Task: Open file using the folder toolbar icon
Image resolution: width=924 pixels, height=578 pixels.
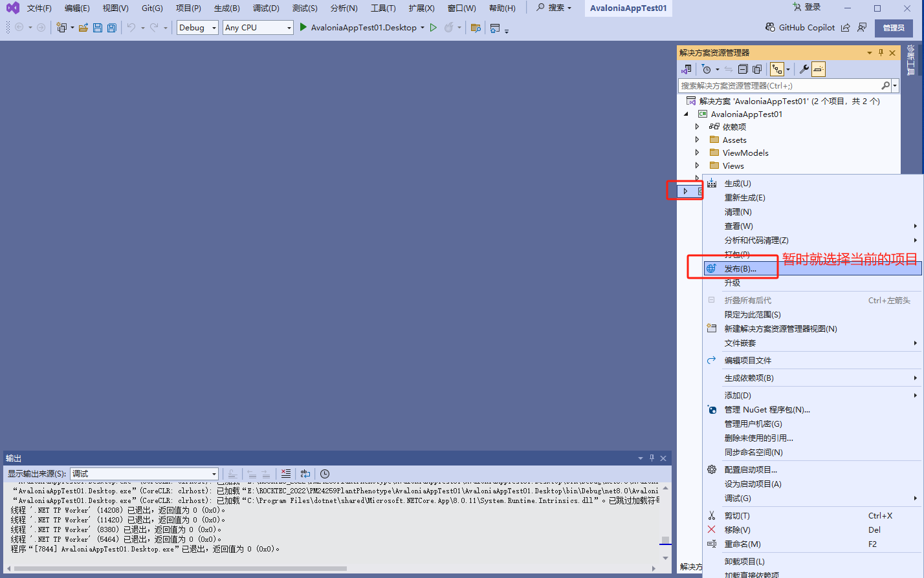Action: pyautogui.click(x=83, y=28)
